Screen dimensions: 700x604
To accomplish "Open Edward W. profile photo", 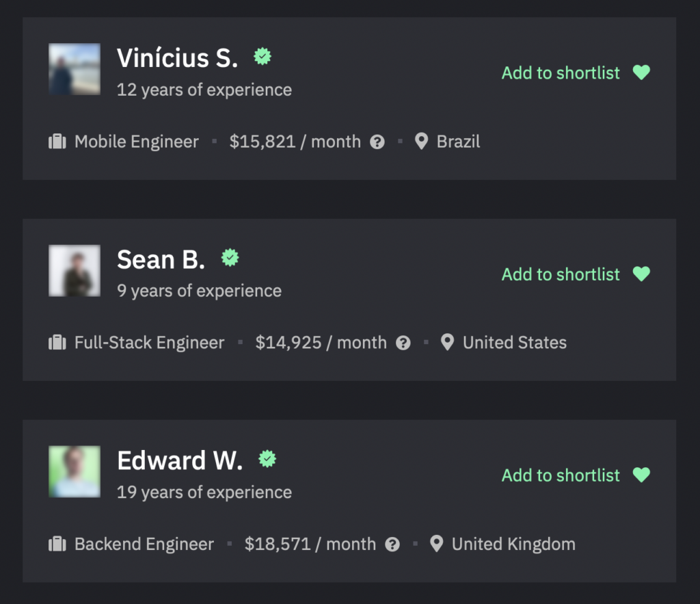I will tap(75, 472).
